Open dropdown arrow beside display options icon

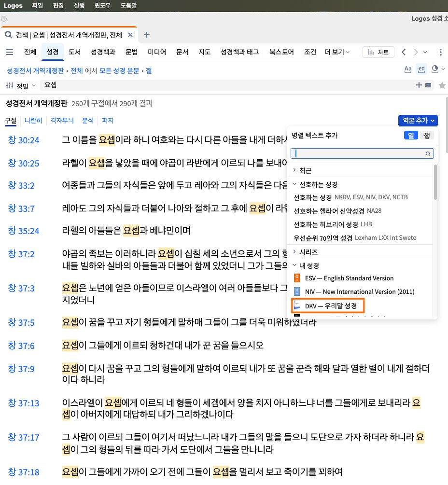coord(443,69)
